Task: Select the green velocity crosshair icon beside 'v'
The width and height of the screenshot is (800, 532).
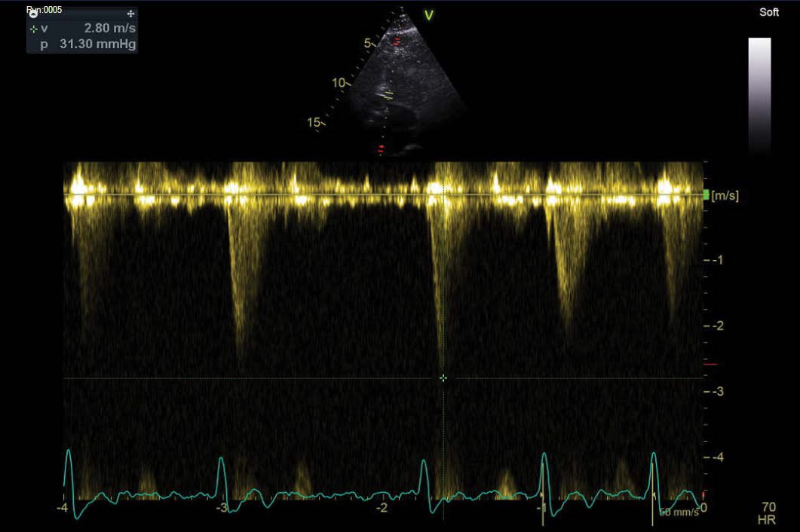Action: point(33,30)
